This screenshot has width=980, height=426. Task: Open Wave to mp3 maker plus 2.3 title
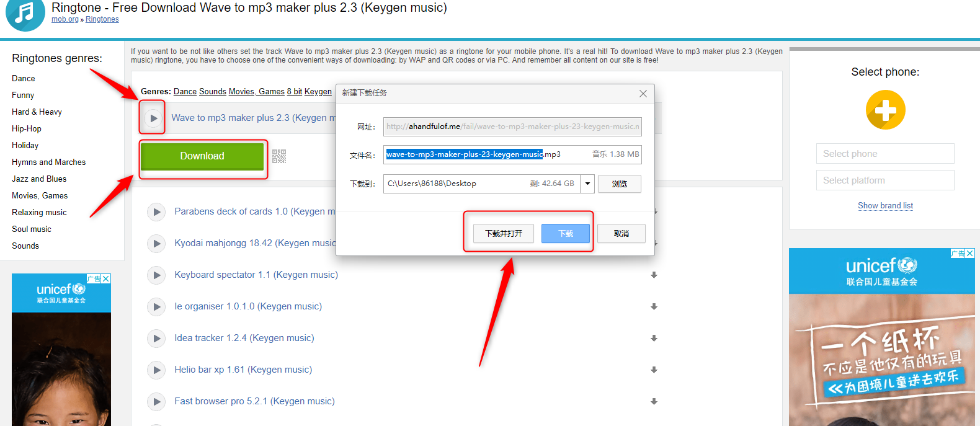(x=253, y=118)
